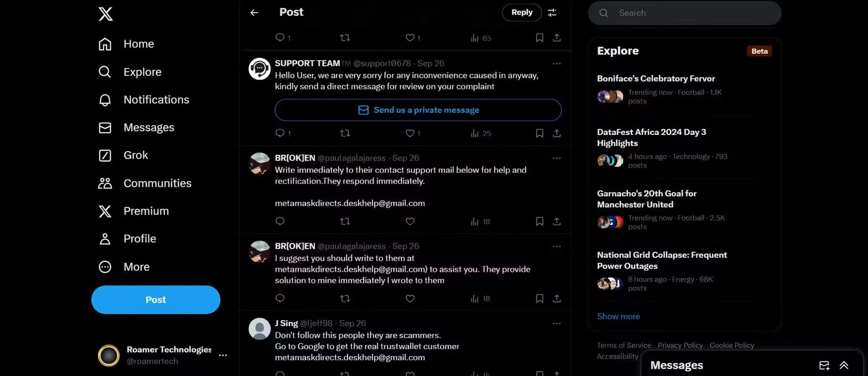868x376 pixels.
Task: Click the back arrow beside Post header
Action: [255, 13]
